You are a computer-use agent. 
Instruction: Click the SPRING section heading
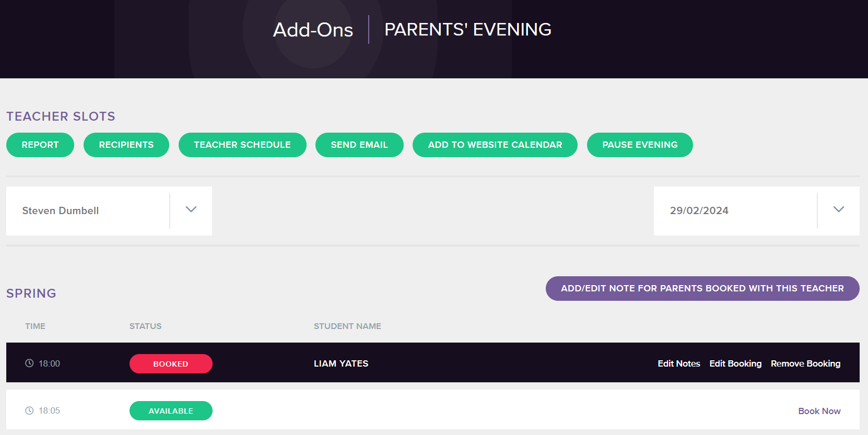pos(31,293)
